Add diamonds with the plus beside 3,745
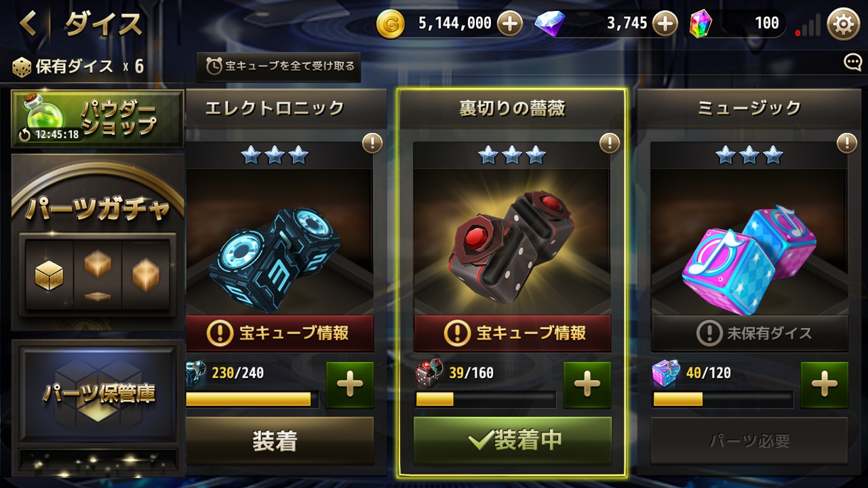Image resolution: width=868 pixels, height=488 pixels. [x=665, y=24]
